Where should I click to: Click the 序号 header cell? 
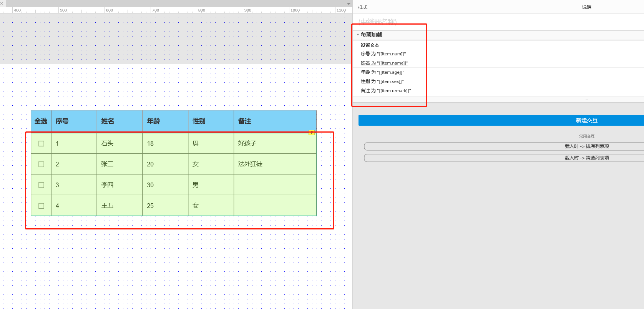(74, 121)
